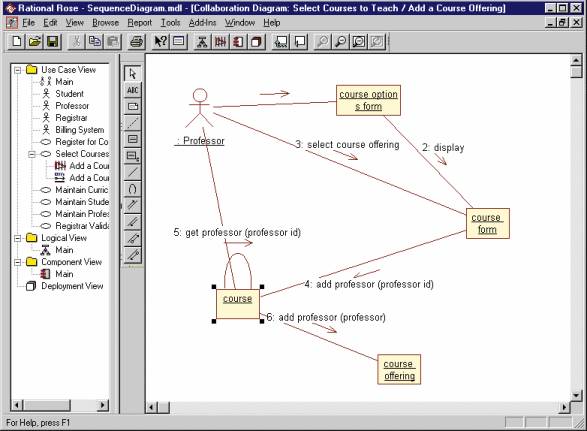Open the Report menu
The width and height of the screenshot is (587, 431).
[x=140, y=23]
